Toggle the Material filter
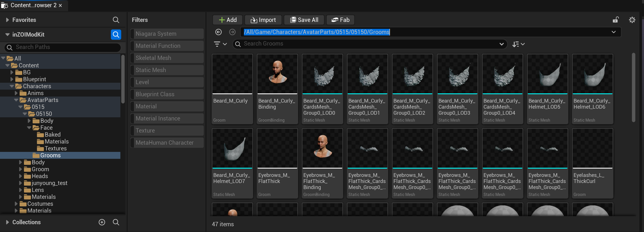The image size is (644, 232). [167, 106]
